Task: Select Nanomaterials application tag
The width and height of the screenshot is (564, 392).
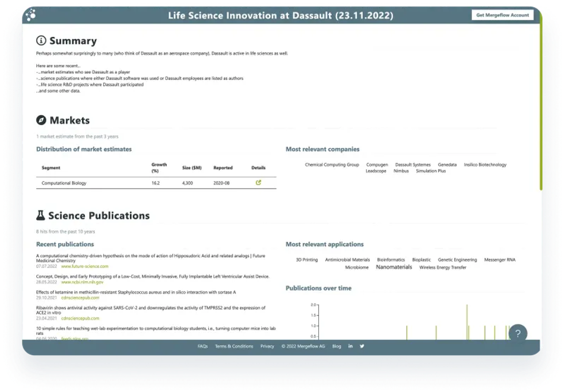Action: click(x=394, y=267)
